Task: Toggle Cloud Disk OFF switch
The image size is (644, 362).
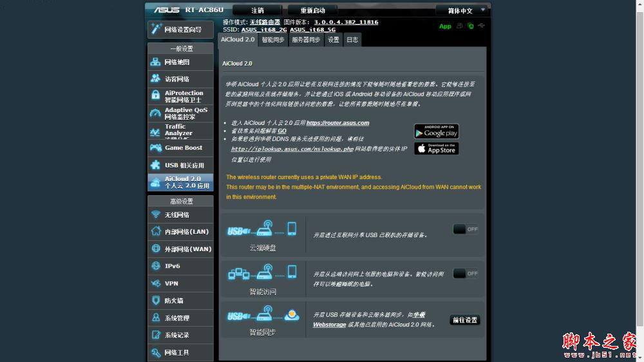Action: [x=466, y=229]
